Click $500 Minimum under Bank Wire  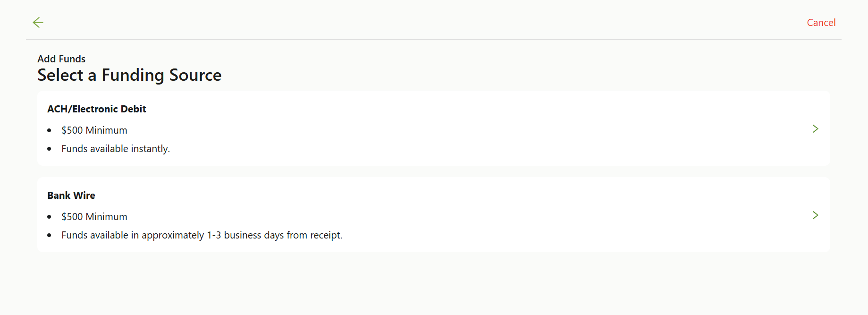coord(94,217)
